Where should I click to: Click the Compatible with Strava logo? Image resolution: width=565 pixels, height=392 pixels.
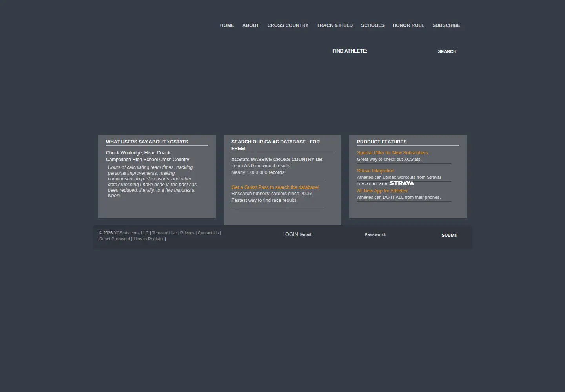pos(385,183)
